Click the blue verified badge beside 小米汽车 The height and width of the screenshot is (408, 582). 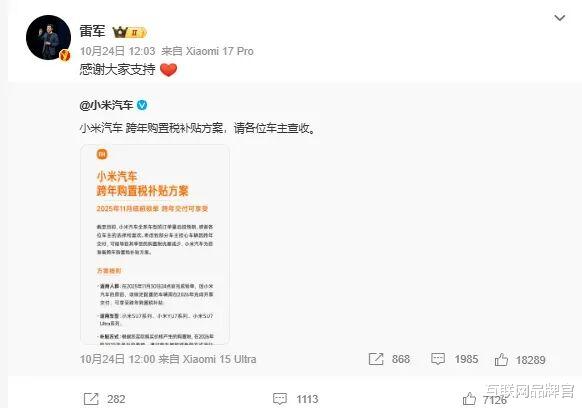click(x=142, y=105)
